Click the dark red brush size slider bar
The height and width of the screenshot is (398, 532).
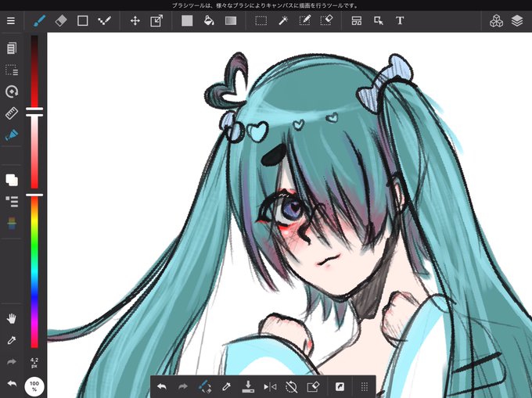34,71
